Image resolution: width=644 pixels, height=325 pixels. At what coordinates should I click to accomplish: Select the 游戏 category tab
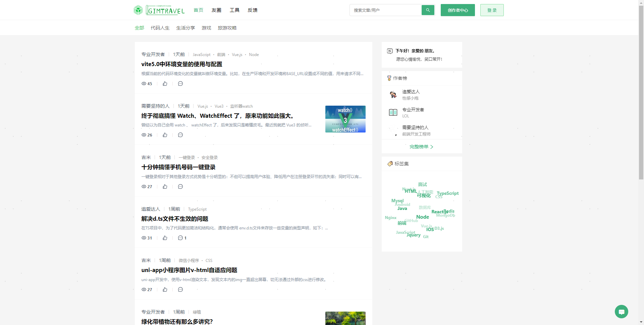pyautogui.click(x=206, y=28)
